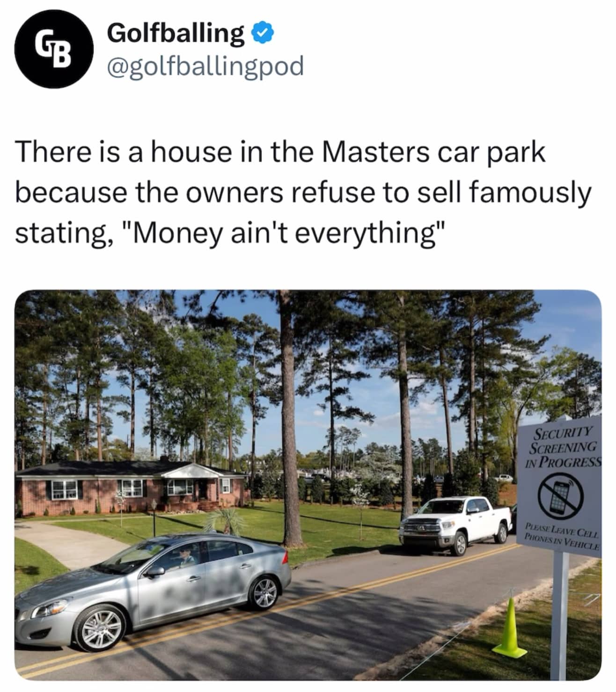Open the attached house photo
The height and width of the screenshot is (692, 616).
[x=308, y=485]
